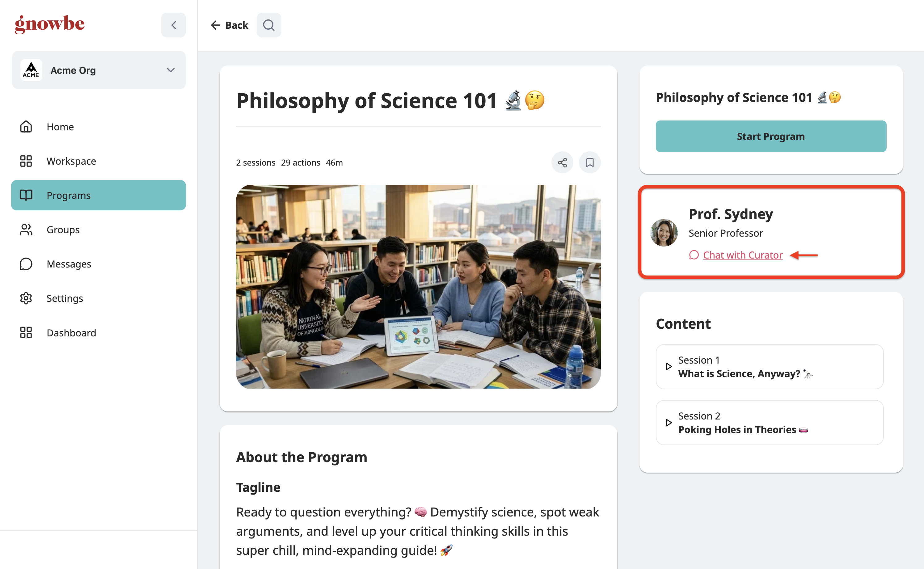Go back using the Back button
924x569 pixels.
click(229, 25)
